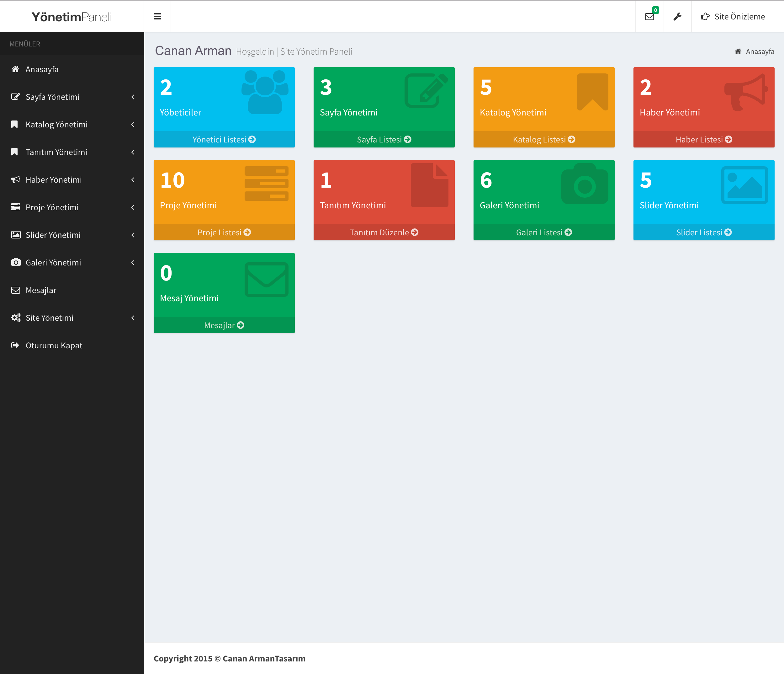The height and width of the screenshot is (674, 784).
Task: Open Sayfa Listesi link on green card
Action: tap(384, 140)
